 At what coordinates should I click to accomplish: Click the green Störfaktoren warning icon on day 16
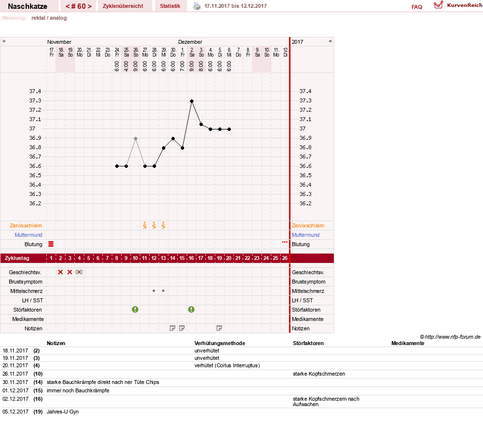point(192,310)
